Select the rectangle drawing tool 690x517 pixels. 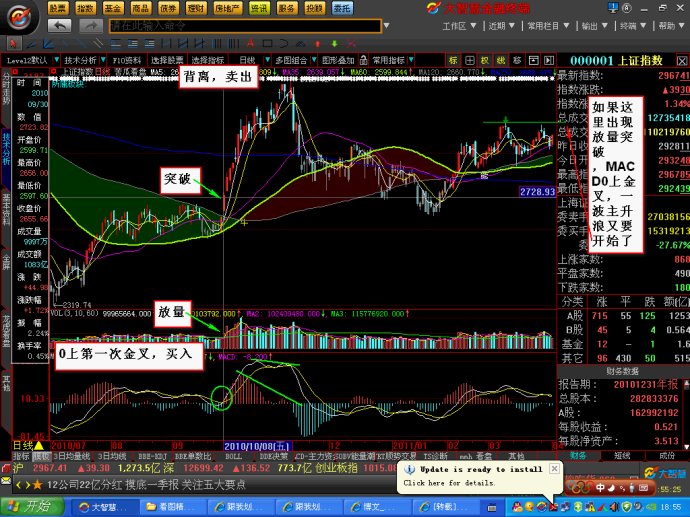267,44
